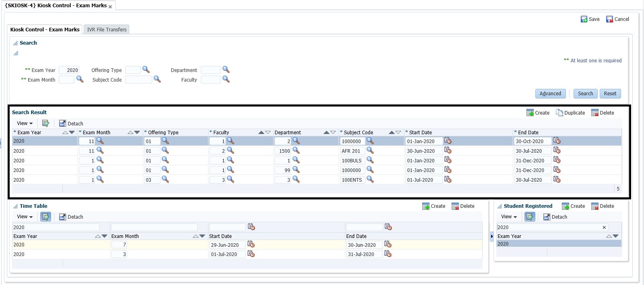Open lookup magnifier next to Offering Type search field

click(146, 70)
